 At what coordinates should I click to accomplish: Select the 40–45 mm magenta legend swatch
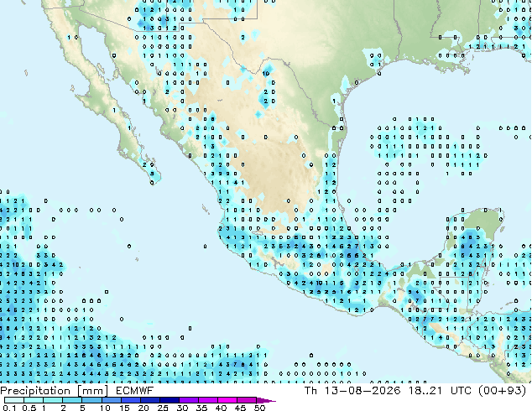227,400
